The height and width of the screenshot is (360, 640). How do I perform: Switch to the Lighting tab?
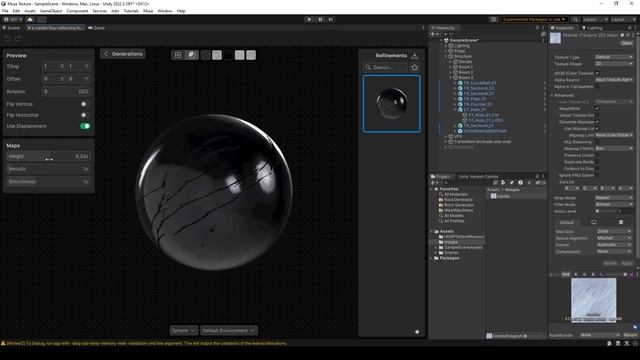click(592, 28)
